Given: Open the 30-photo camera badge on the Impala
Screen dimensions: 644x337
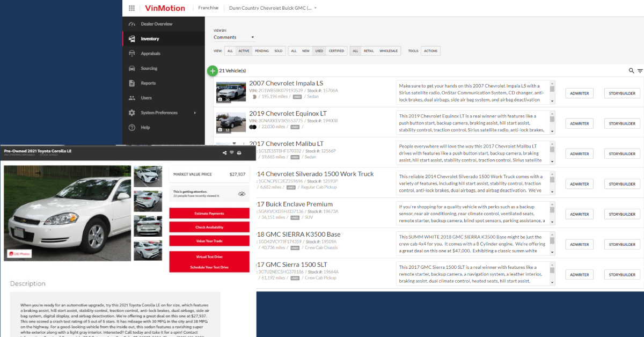Looking at the screenshot, I should [224, 99].
